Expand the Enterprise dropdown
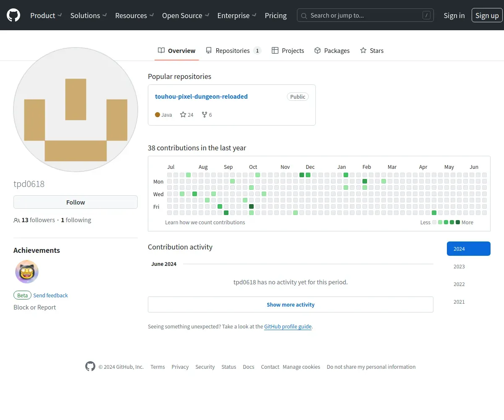This screenshot has width=504, height=420. click(237, 16)
